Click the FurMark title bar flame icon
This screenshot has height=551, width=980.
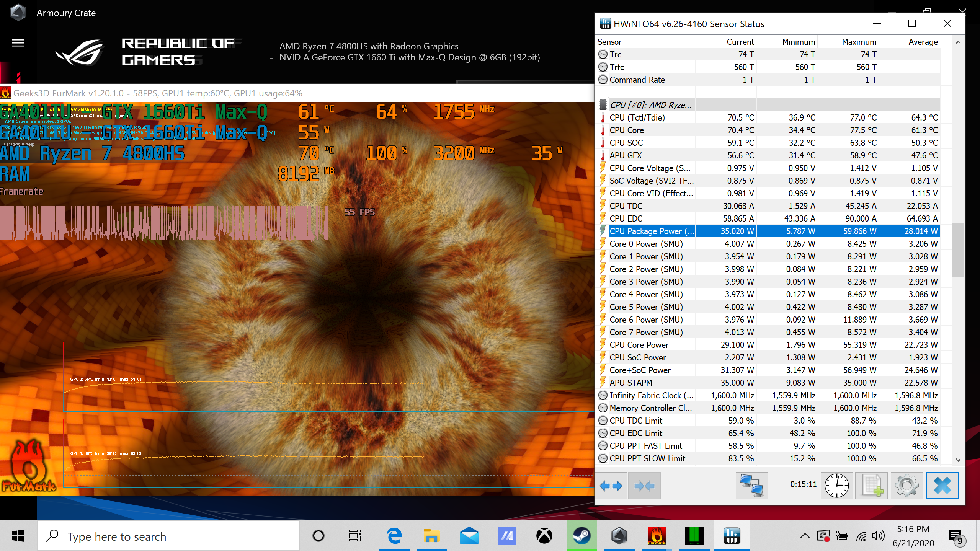[6, 93]
